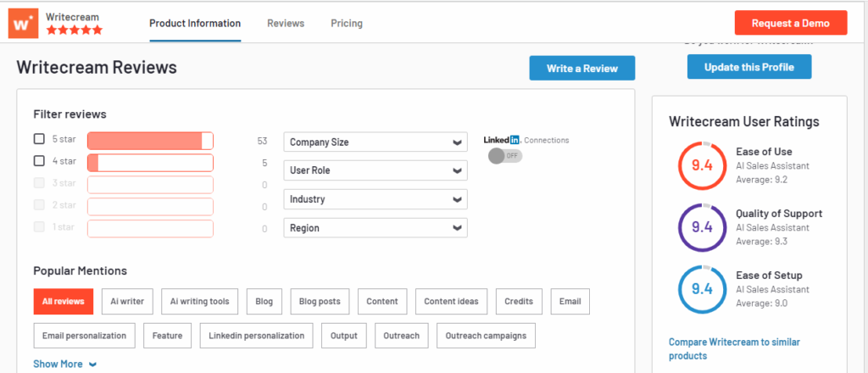The image size is (868, 373).
Task: Switch to the Pricing tab
Action: coord(347,24)
